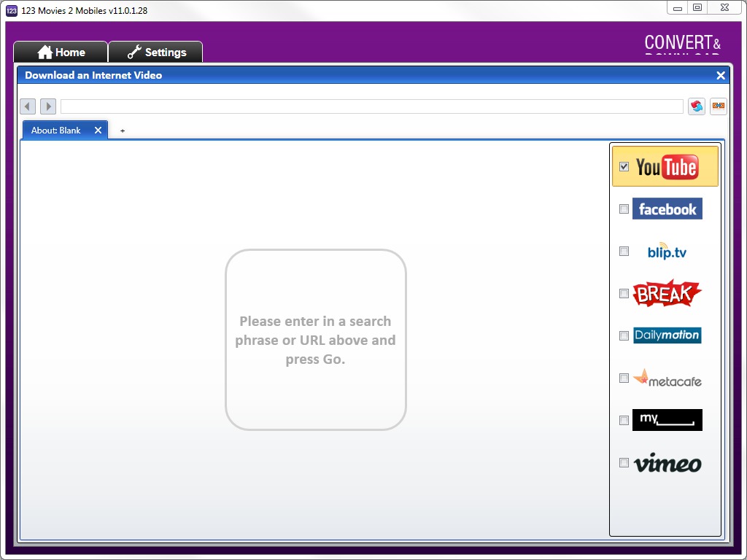Close the Download an Internet Video panel
747x560 pixels.
coord(721,75)
